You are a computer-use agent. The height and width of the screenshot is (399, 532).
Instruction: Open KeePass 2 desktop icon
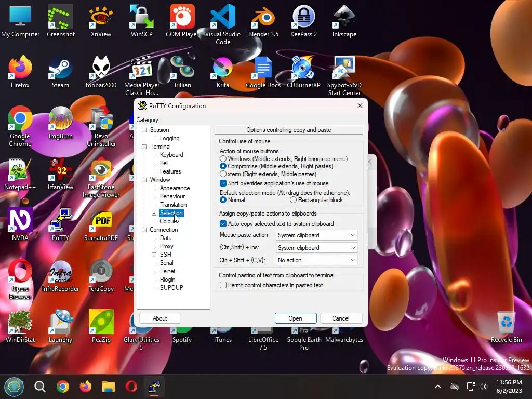pos(303,20)
